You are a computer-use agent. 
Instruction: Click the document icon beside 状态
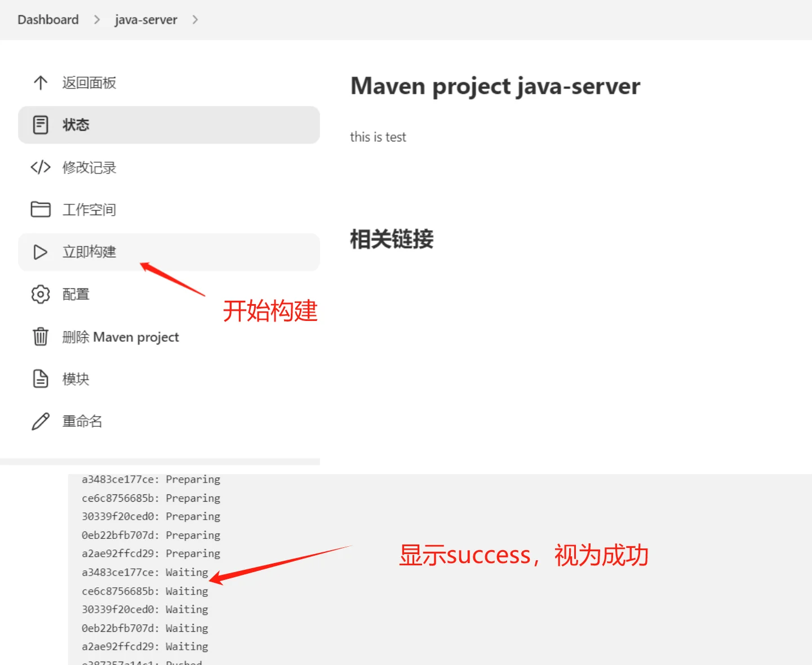(41, 125)
